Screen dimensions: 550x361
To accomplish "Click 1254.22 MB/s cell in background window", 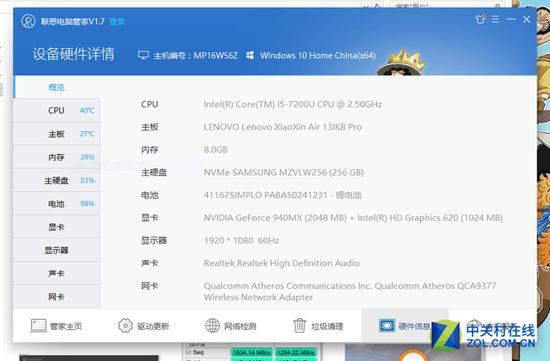I will pos(295,352).
